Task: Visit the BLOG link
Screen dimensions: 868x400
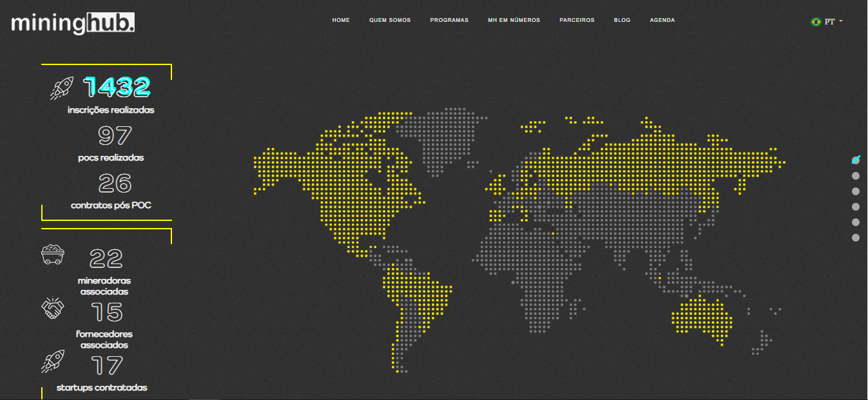Action: (x=622, y=20)
